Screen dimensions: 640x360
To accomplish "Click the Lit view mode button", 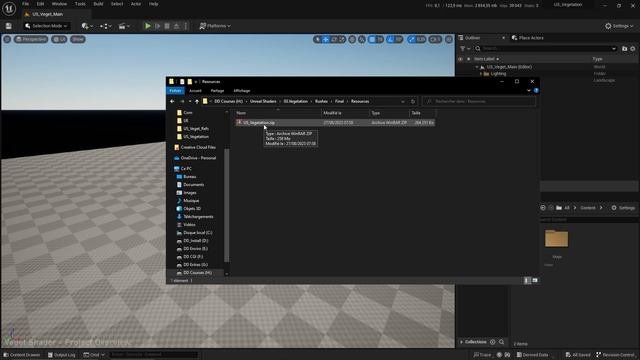I will coord(60,39).
